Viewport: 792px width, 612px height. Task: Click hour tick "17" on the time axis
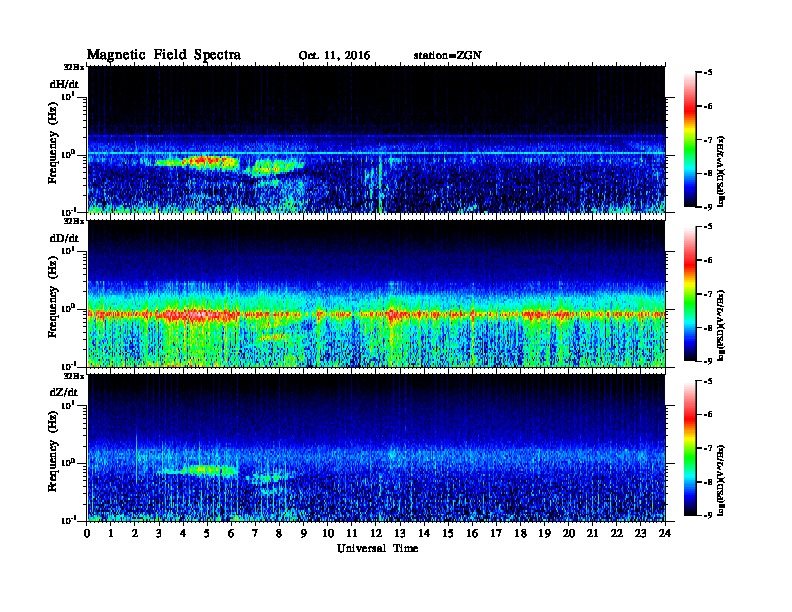pos(497,534)
